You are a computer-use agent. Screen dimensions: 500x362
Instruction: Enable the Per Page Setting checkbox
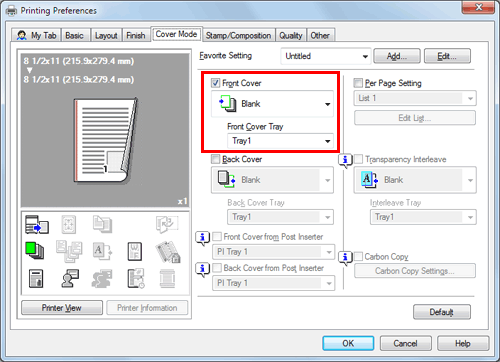pos(358,83)
